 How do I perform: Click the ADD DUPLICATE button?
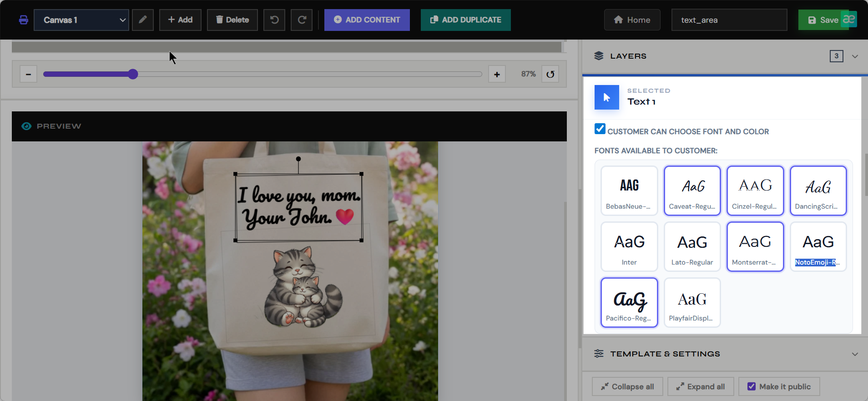(466, 20)
